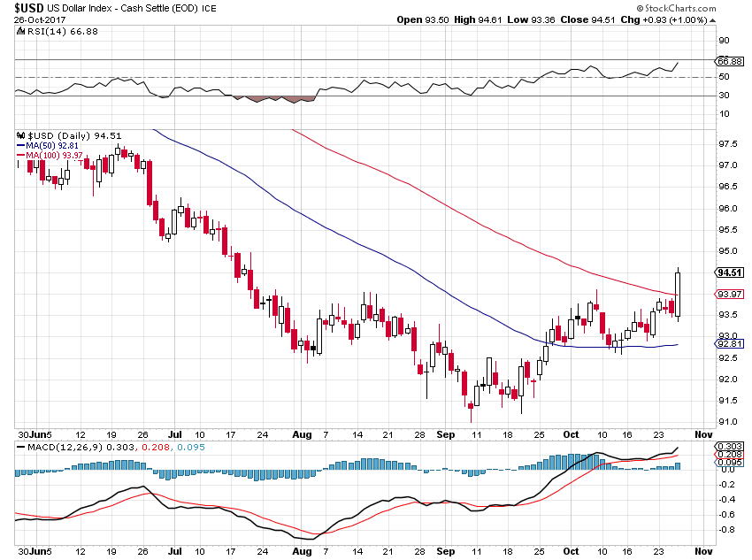This screenshot has height=560, width=752.
Task: Select the 94.51 price label on right axis
Action: [x=732, y=274]
